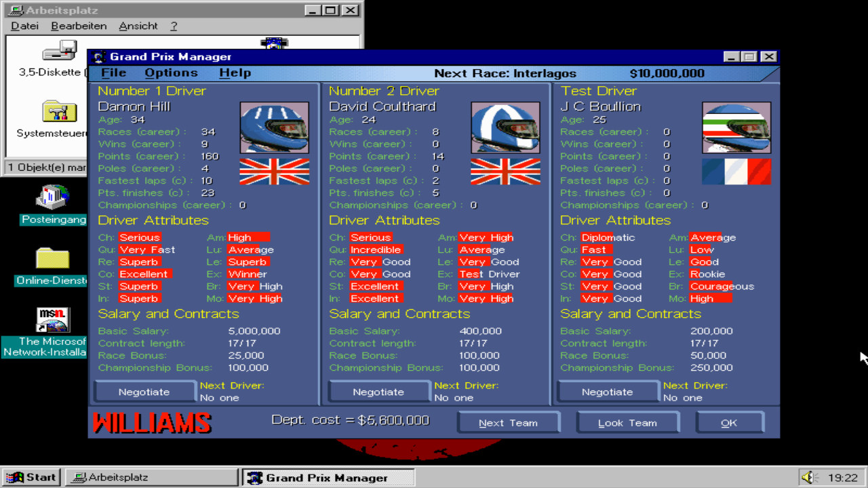Open the Bearbeiten menu in Arbeitsplatz
The height and width of the screenshot is (488, 868).
point(79,26)
